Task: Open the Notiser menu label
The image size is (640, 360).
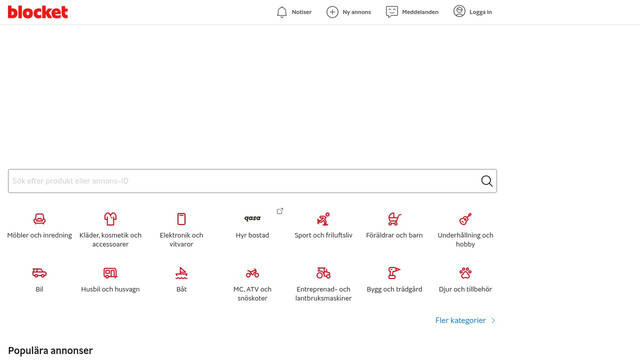Action: click(301, 12)
